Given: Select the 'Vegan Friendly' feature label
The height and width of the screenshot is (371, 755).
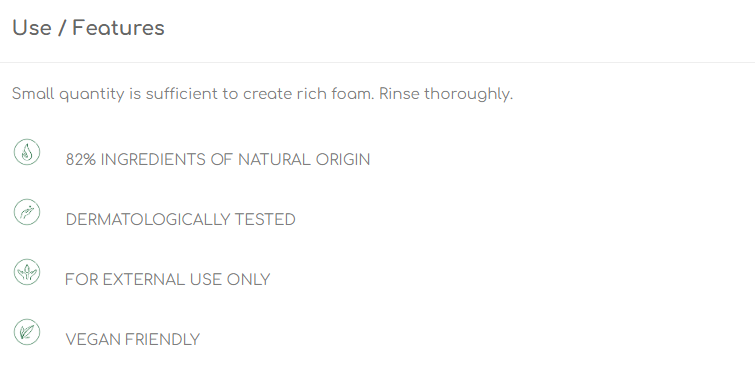Looking at the screenshot, I should click(x=132, y=340).
